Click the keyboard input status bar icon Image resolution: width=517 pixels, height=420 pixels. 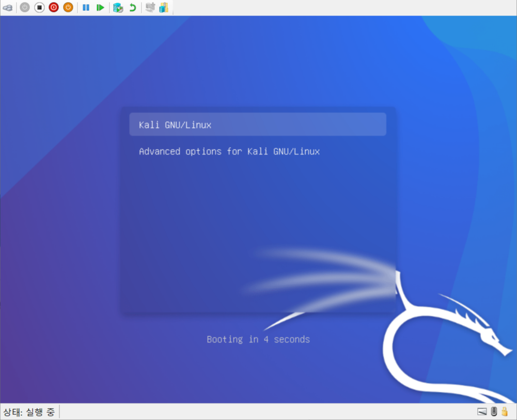click(482, 411)
